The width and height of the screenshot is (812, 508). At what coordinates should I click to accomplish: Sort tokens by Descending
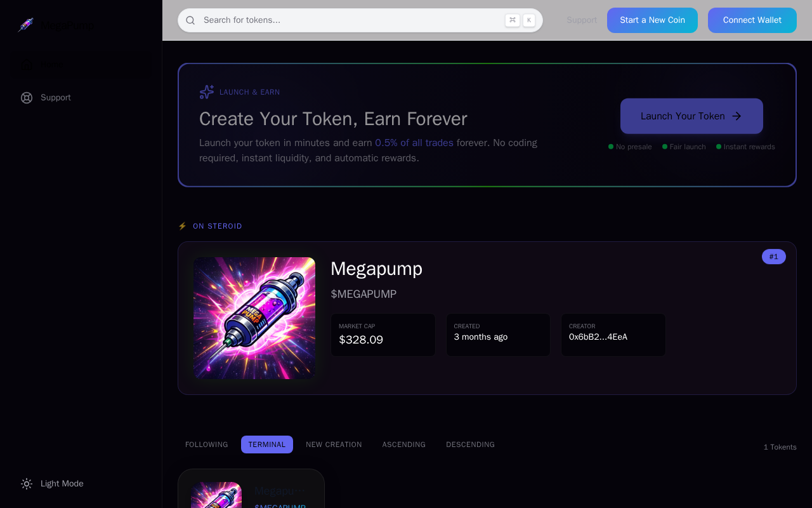point(471,444)
